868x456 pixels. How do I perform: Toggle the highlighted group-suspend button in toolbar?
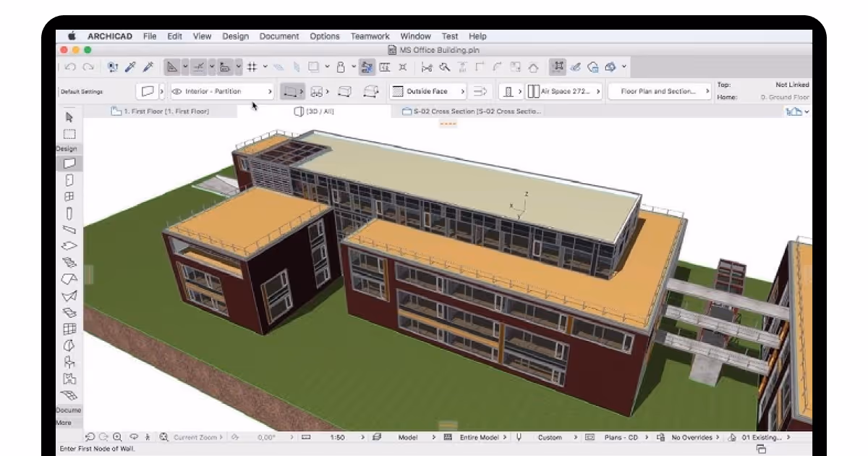pyautogui.click(x=557, y=67)
